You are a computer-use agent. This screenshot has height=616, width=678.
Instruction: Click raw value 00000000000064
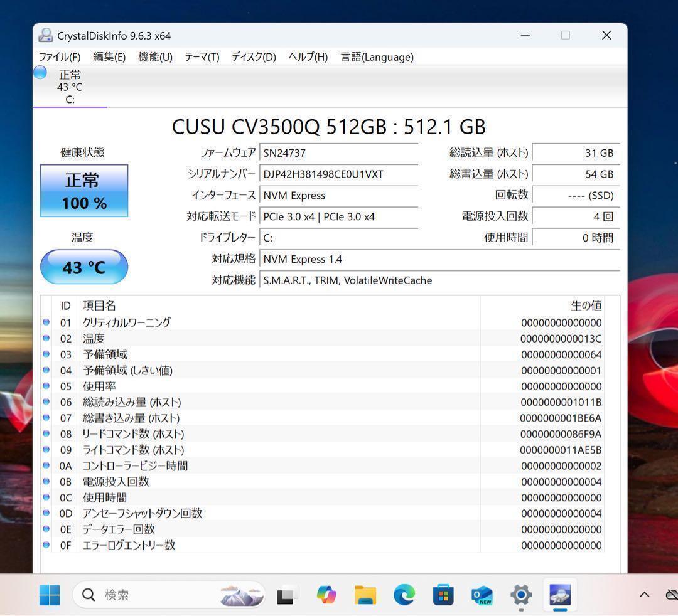[561, 354]
